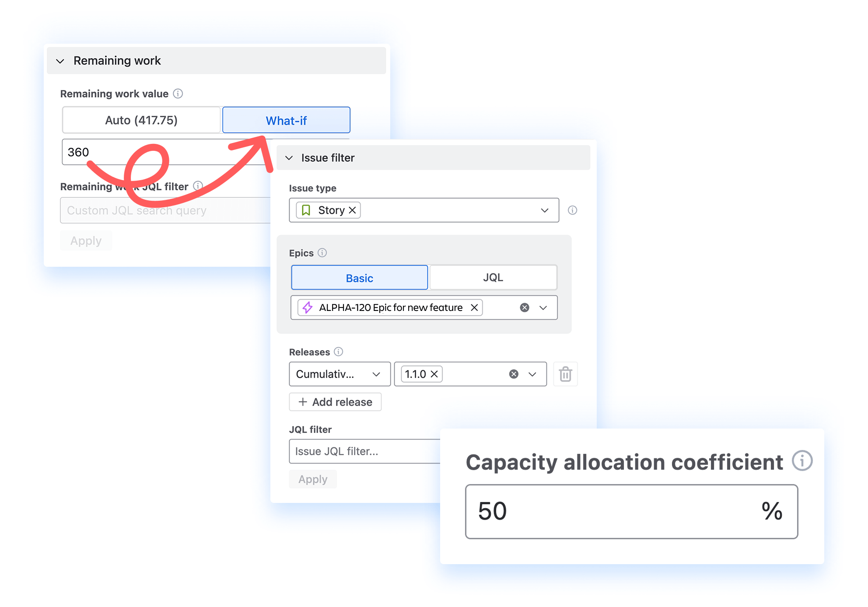
Task: Collapse the Remaining work section
Action: coord(60,61)
